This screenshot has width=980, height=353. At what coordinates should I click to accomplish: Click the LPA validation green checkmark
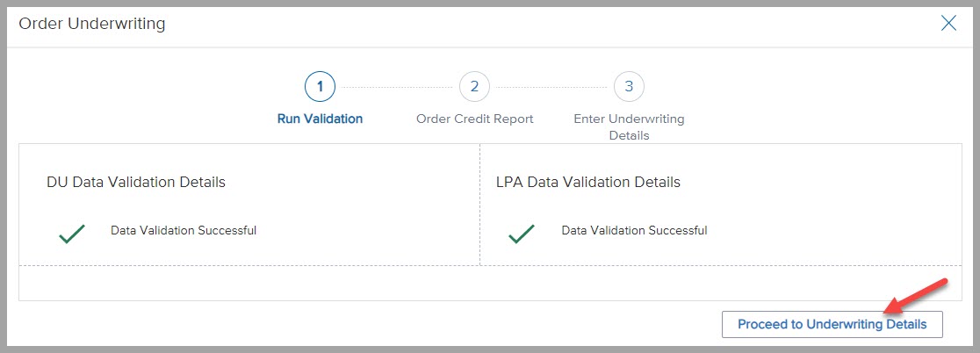click(x=522, y=233)
